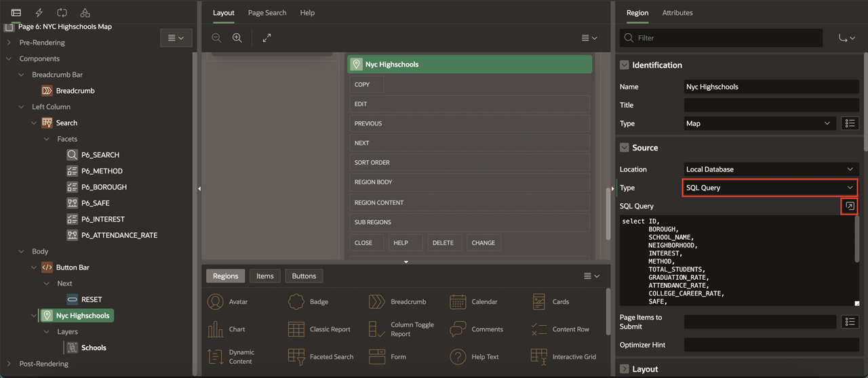Screen dimensions: 868x378
Task: Pick the Chart region type icon
Action: pos(227,329)
